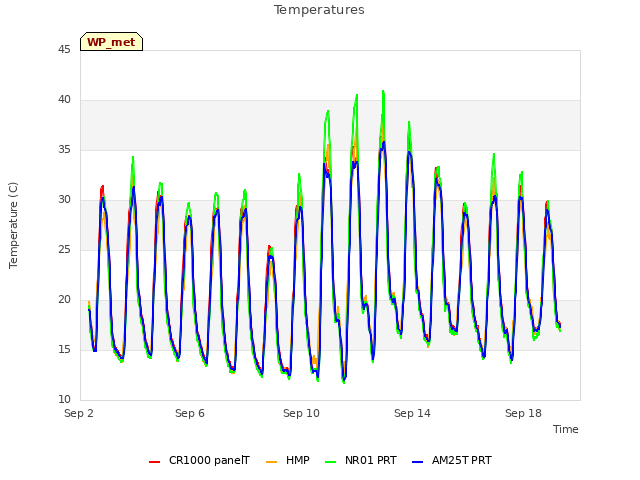Click the red CR1000 panelT legend swatch
This screenshot has height=480, width=640.
tap(154, 462)
